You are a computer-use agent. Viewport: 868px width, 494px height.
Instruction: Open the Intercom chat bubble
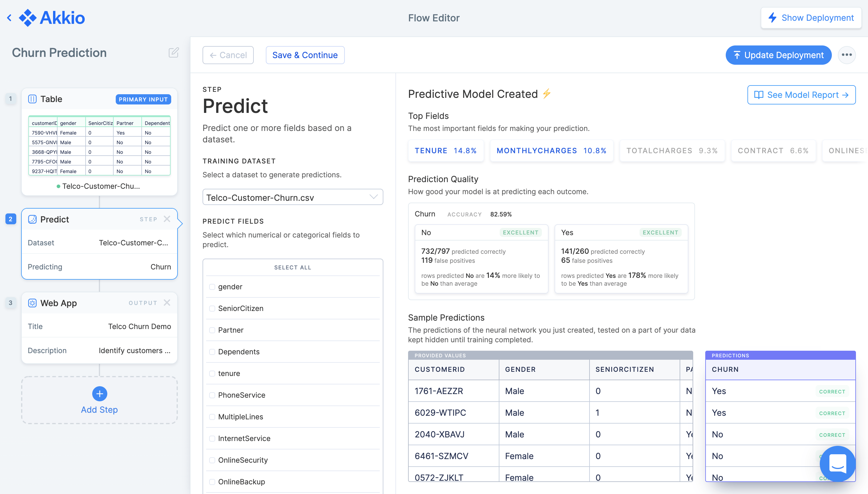(x=838, y=464)
